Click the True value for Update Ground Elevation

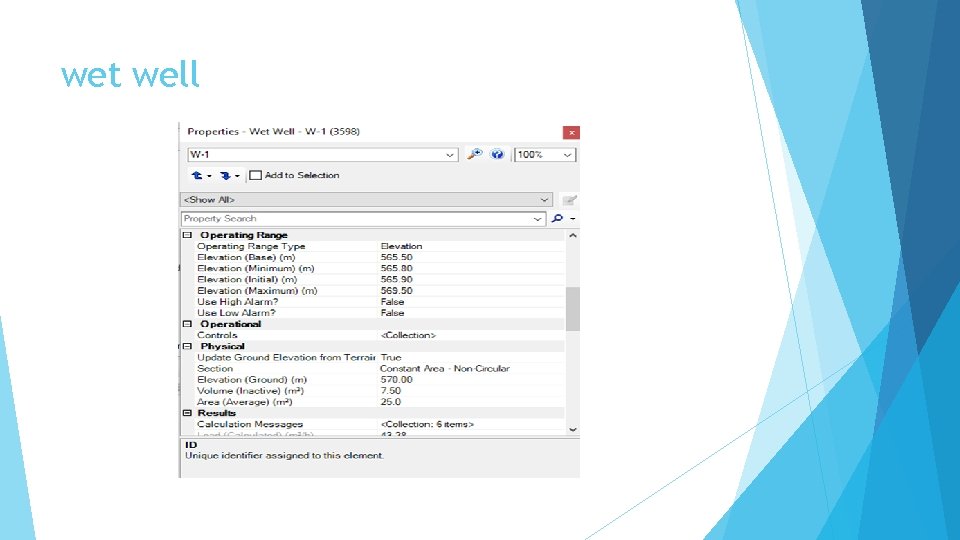pos(391,358)
